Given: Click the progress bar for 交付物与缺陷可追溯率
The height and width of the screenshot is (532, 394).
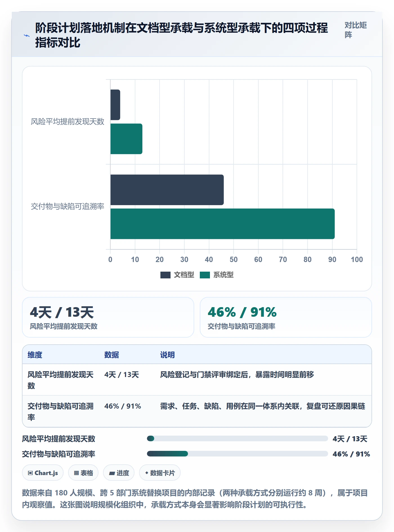Looking at the screenshot, I should pyautogui.click(x=238, y=454).
